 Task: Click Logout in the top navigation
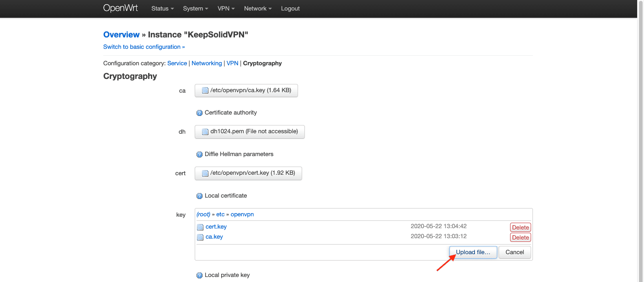(290, 9)
